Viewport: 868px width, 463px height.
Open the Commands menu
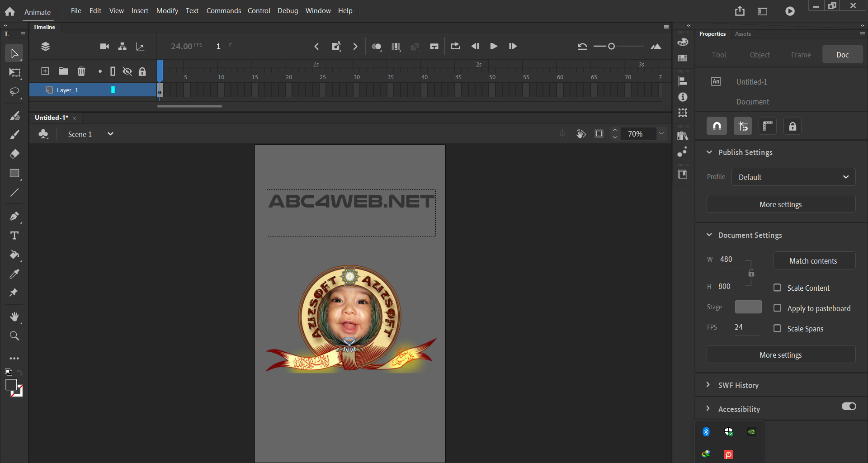[x=224, y=10]
